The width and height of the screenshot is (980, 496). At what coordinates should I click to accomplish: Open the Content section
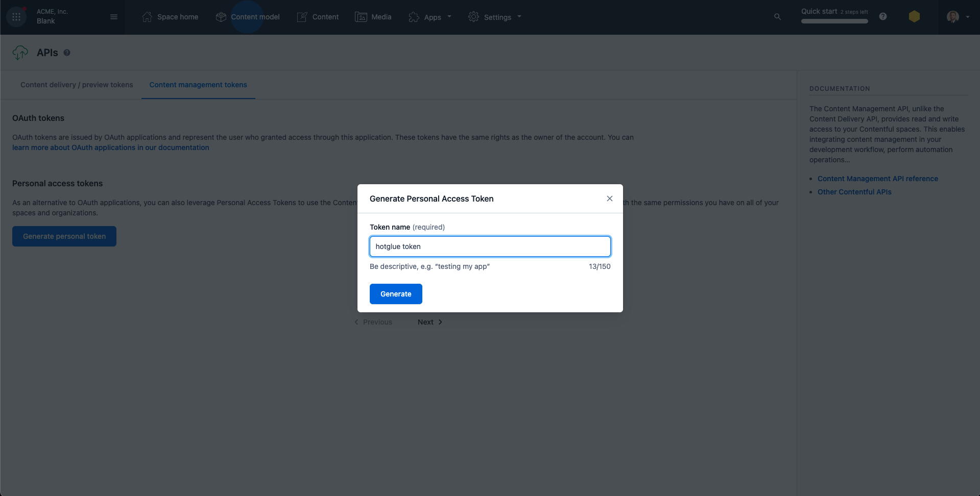click(x=325, y=17)
